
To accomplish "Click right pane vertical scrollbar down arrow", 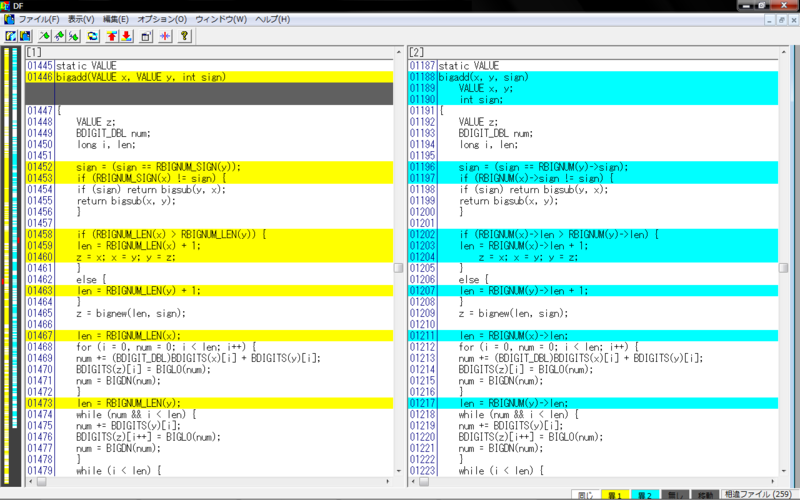I will [x=784, y=471].
